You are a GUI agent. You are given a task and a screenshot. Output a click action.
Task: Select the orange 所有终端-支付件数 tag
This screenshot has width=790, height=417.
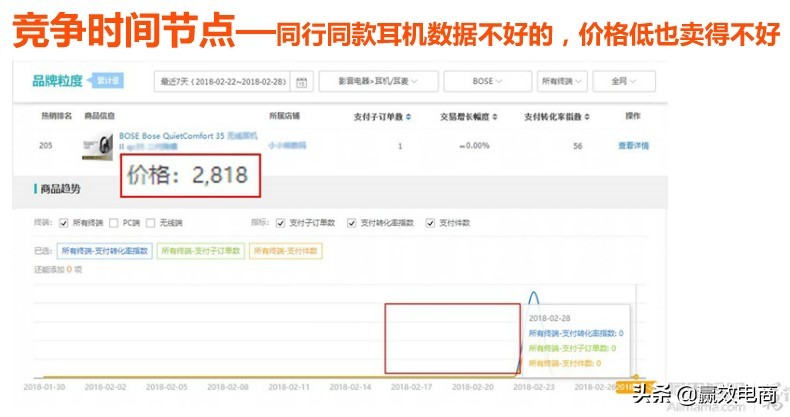coord(286,251)
